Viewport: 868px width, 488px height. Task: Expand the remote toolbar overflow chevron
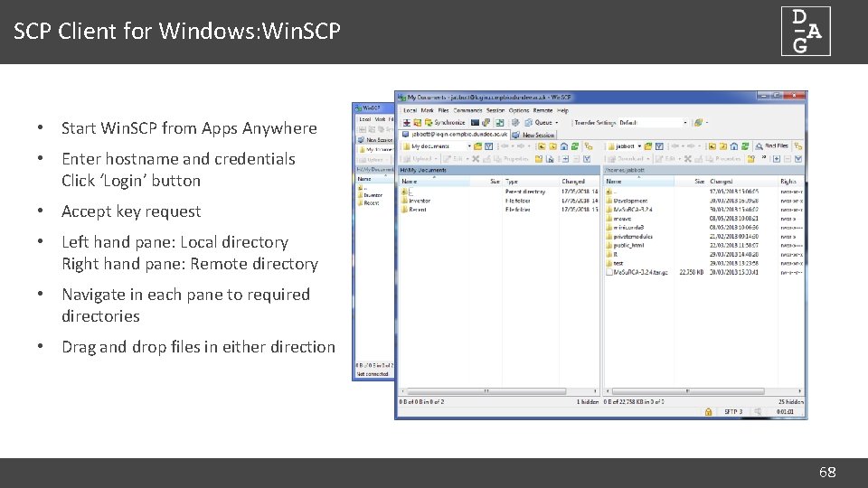point(764,157)
